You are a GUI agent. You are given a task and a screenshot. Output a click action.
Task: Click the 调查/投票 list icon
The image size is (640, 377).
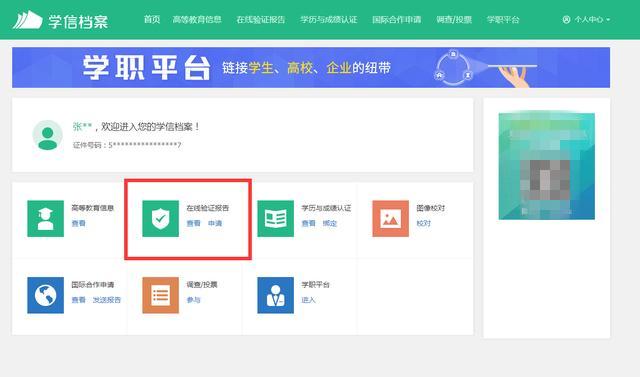click(160, 295)
